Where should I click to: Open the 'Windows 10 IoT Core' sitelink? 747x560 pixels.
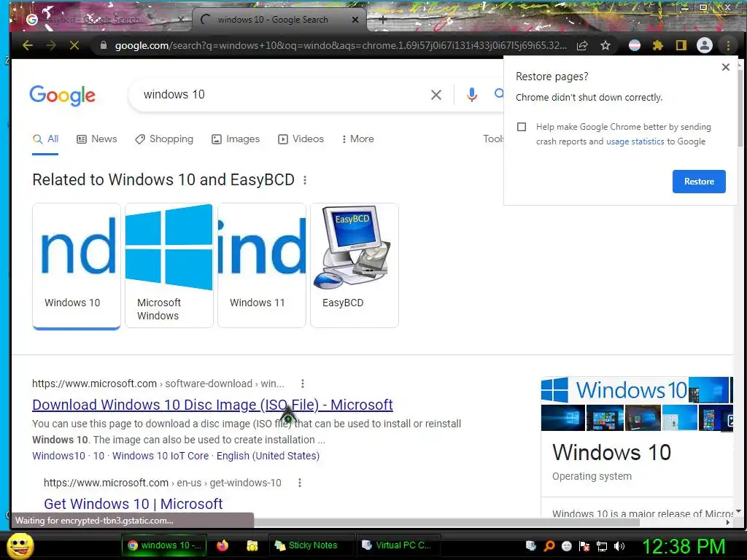point(160,456)
